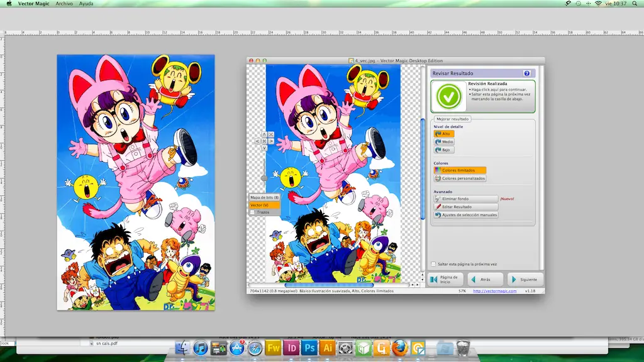Viewport: 644px width, 362px height.
Task: Pan the preview left with the arrow button
Action: coord(257,141)
